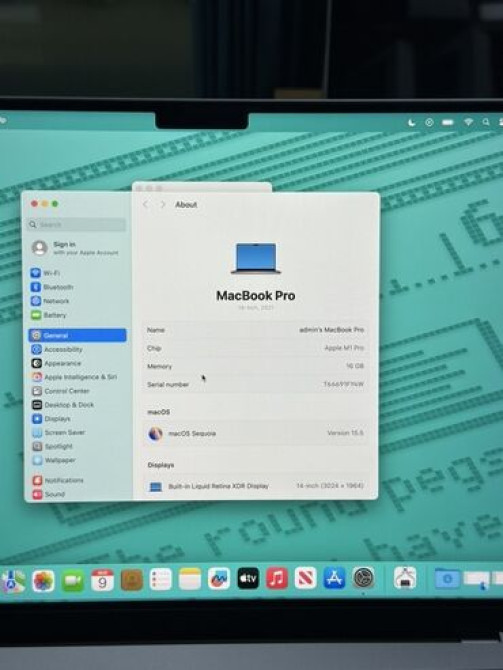Screen dimensions: 503x670
Task: Open Photos from the Dock
Action: click(43, 580)
